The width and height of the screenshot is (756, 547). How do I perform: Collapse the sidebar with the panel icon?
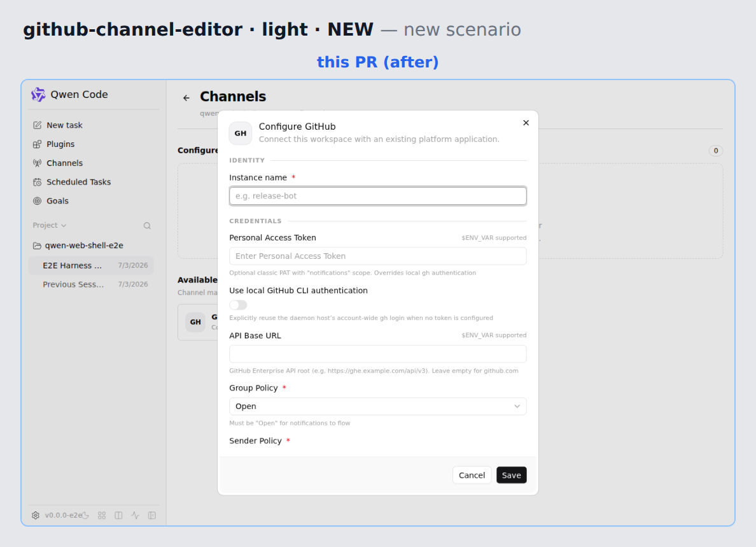point(152,515)
